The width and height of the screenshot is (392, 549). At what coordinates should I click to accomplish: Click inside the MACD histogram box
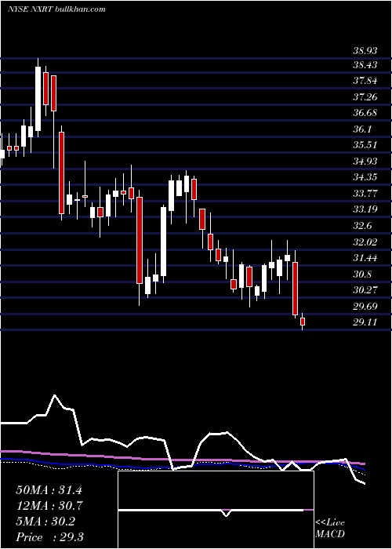click(x=216, y=510)
